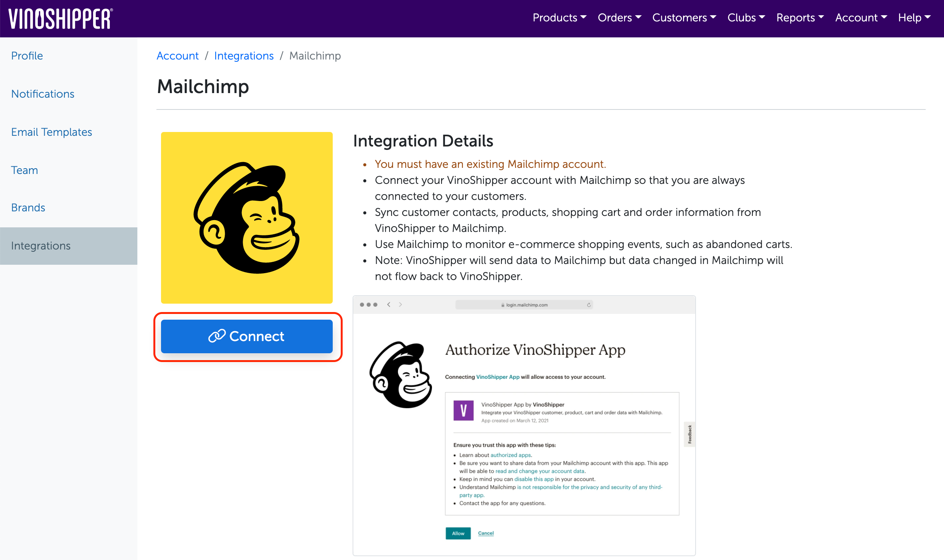The width and height of the screenshot is (944, 560).
Task: Expand the Products dropdown menu
Action: click(559, 18)
